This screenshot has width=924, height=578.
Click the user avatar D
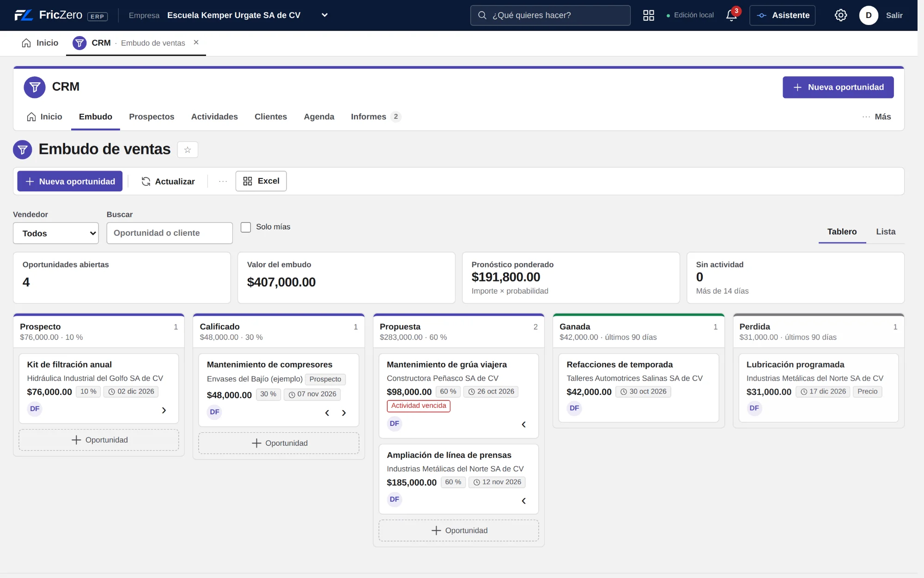coord(869,15)
